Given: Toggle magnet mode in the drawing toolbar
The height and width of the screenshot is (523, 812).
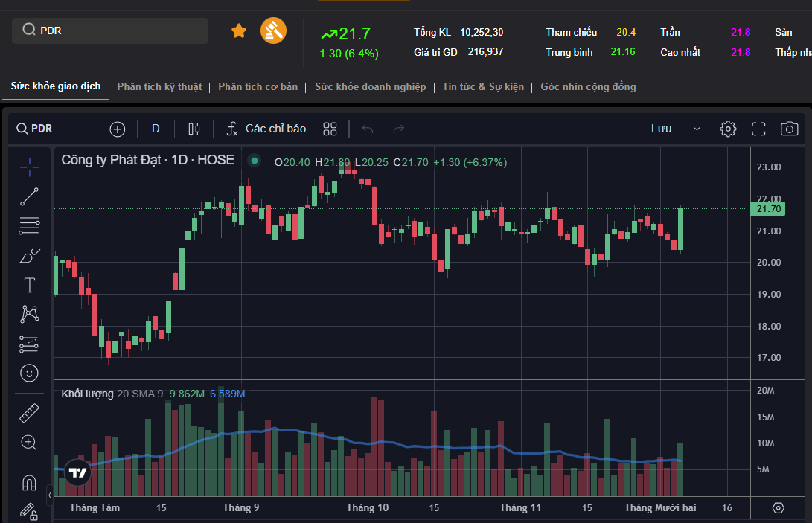Looking at the screenshot, I should [x=29, y=483].
